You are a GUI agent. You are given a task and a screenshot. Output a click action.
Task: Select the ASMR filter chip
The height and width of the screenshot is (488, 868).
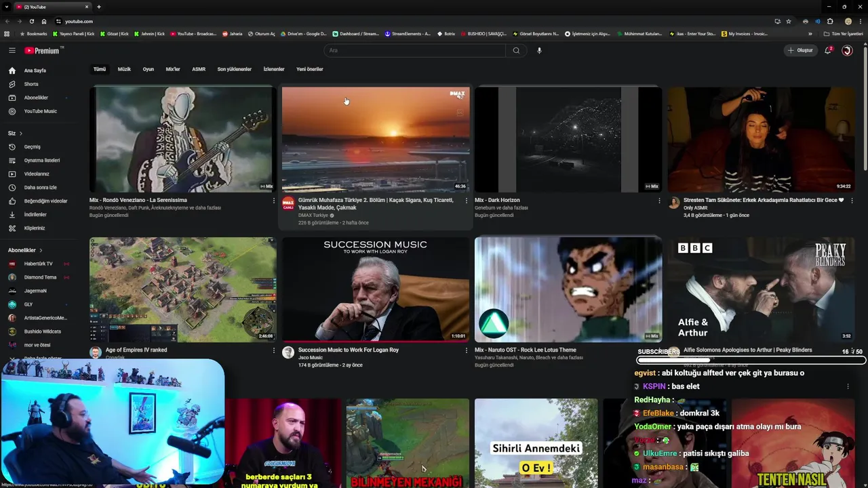(199, 69)
